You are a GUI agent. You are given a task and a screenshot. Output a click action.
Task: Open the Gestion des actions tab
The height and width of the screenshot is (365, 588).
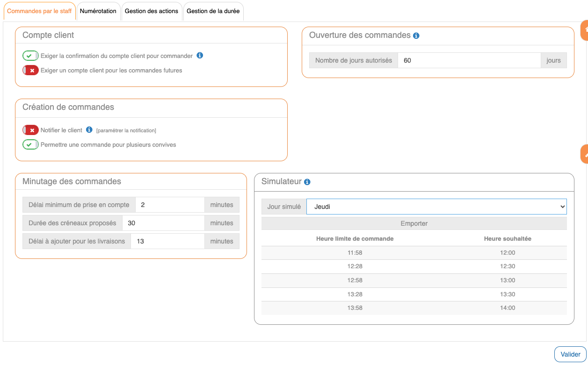pyautogui.click(x=152, y=11)
